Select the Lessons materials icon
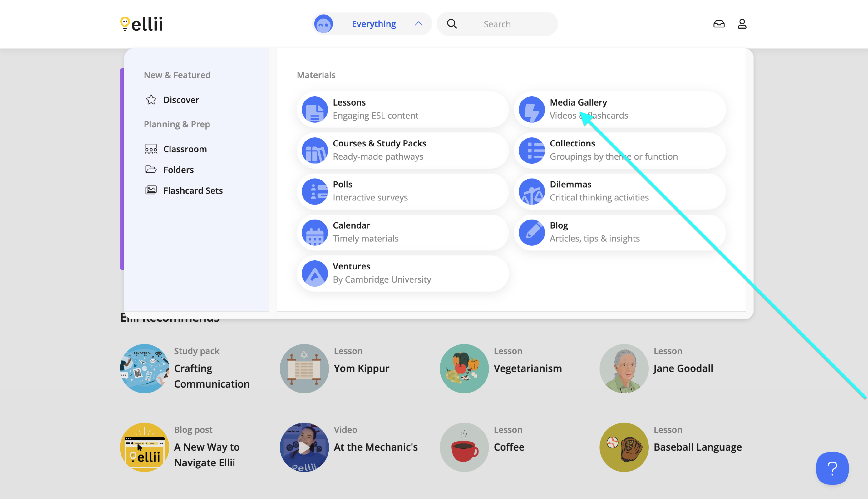Screen dimensions: 868x499 (x=315, y=109)
